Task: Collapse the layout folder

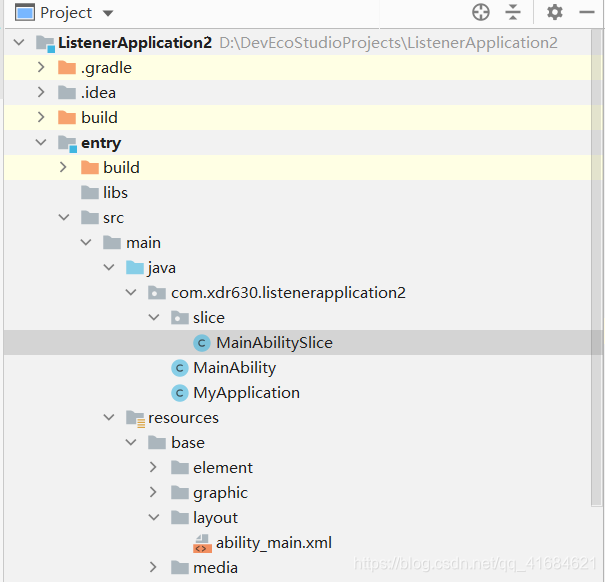Action: [153, 517]
